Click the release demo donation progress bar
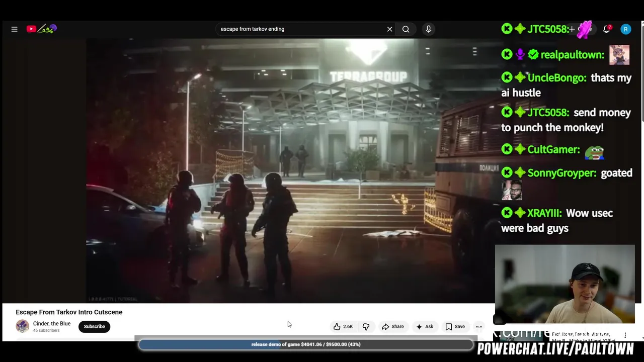Viewport: 644px width, 362px height. pos(306,344)
